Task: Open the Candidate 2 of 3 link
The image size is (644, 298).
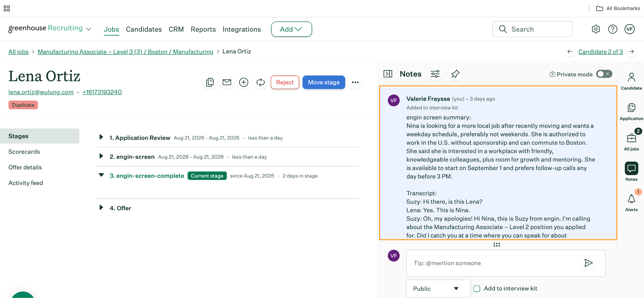Action: pyautogui.click(x=600, y=52)
